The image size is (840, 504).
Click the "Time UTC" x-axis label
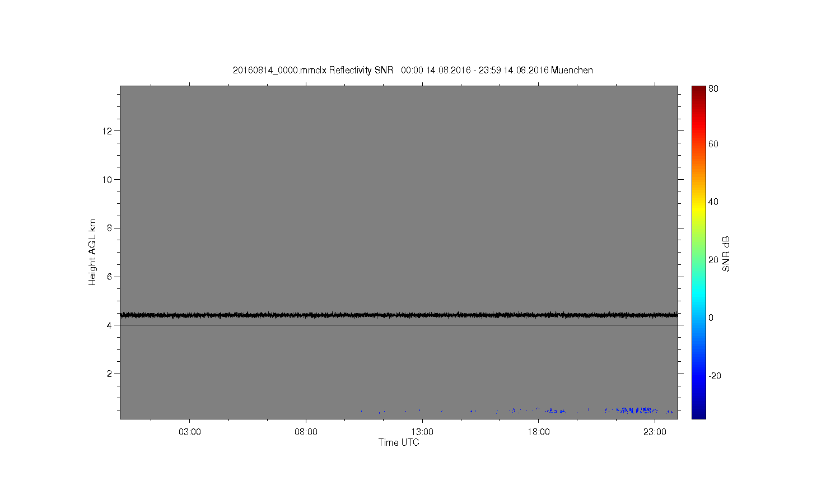point(399,442)
